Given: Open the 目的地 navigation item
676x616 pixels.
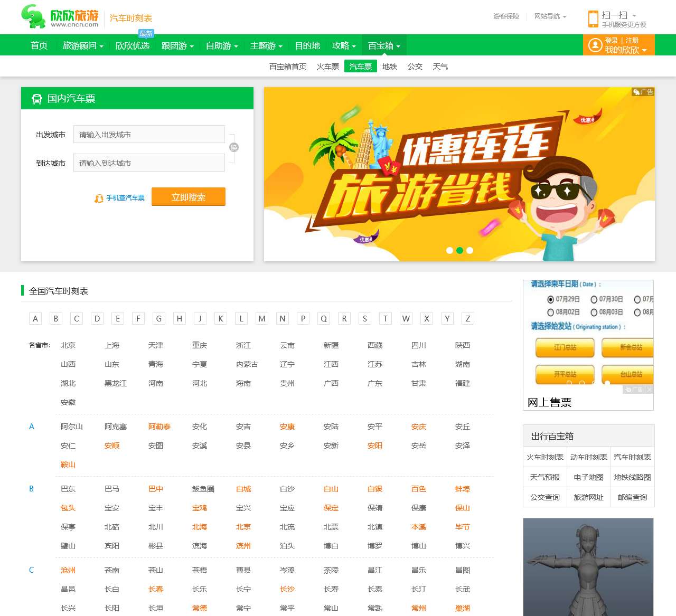Looking at the screenshot, I should pyautogui.click(x=307, y=46).
